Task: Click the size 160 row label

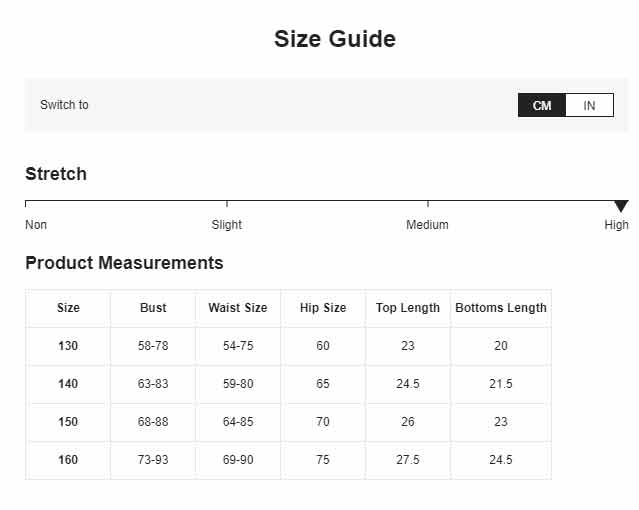Action: tap(68, 459)
